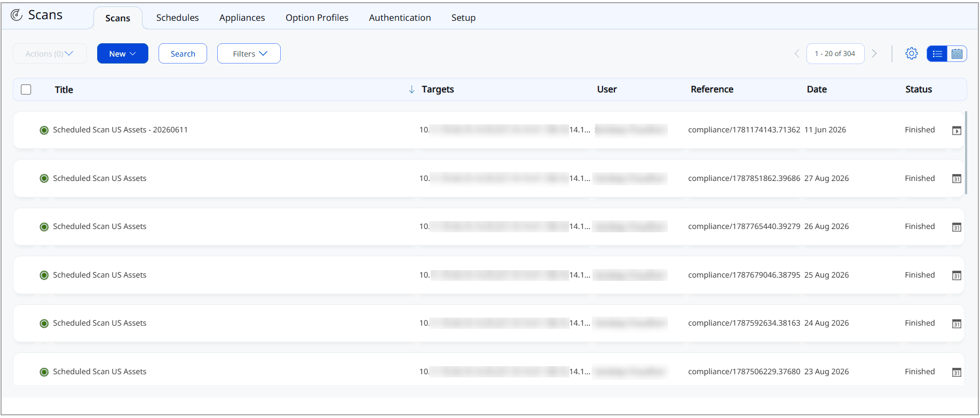980x418 pixels.
Task: Open the settings gear icon
Action: 912,53
